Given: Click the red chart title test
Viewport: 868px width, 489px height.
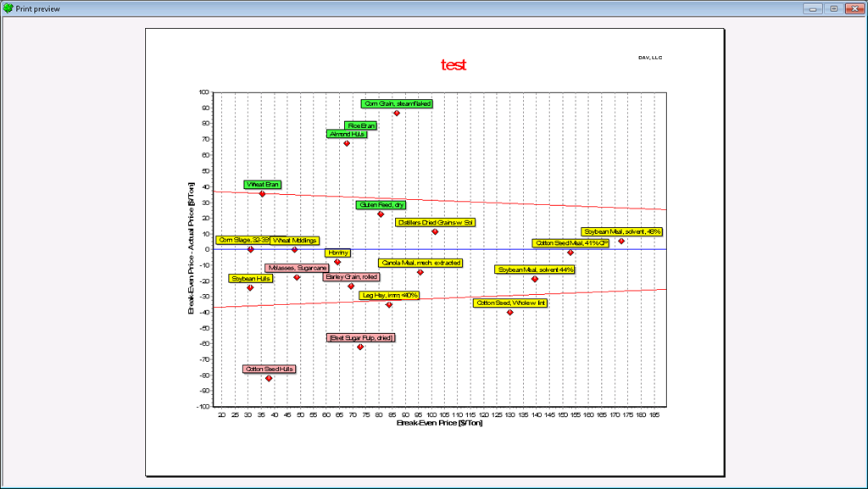Looking at the screenshot, I should pos(453,65).
